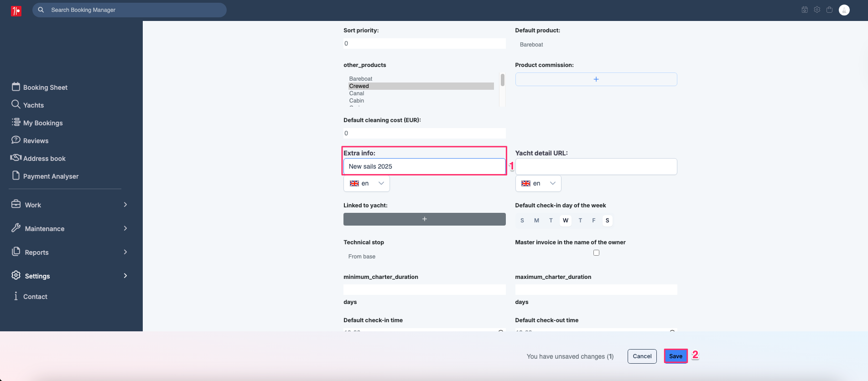Select Cabin in other_products list
Viewport: 868px width, 381px height.
click(421, 101)
